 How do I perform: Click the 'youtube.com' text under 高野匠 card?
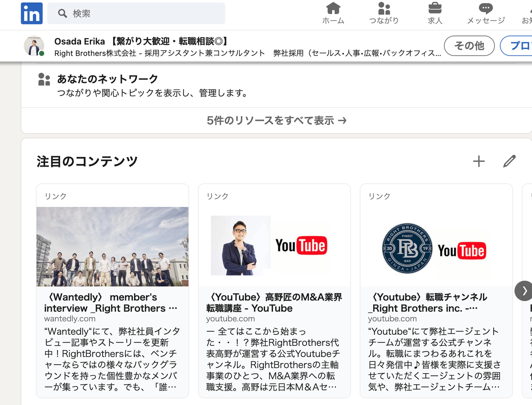pos(231,319)
